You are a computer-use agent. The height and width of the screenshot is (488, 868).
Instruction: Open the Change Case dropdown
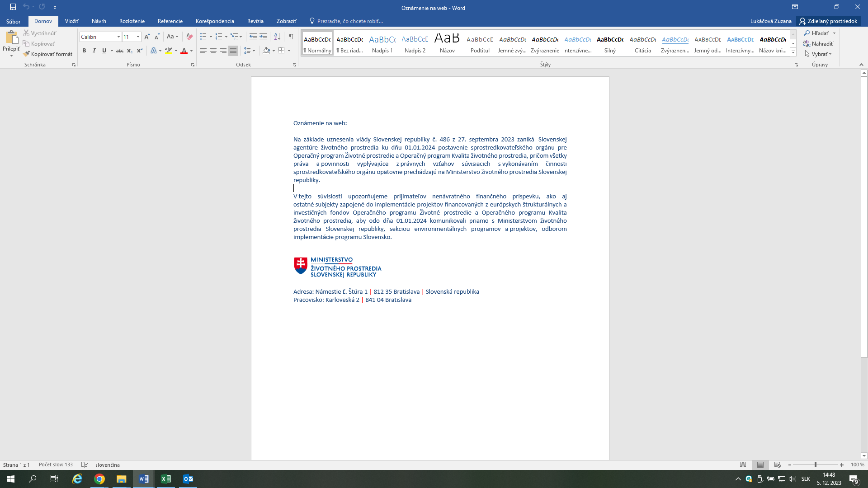tap(173, 37)
